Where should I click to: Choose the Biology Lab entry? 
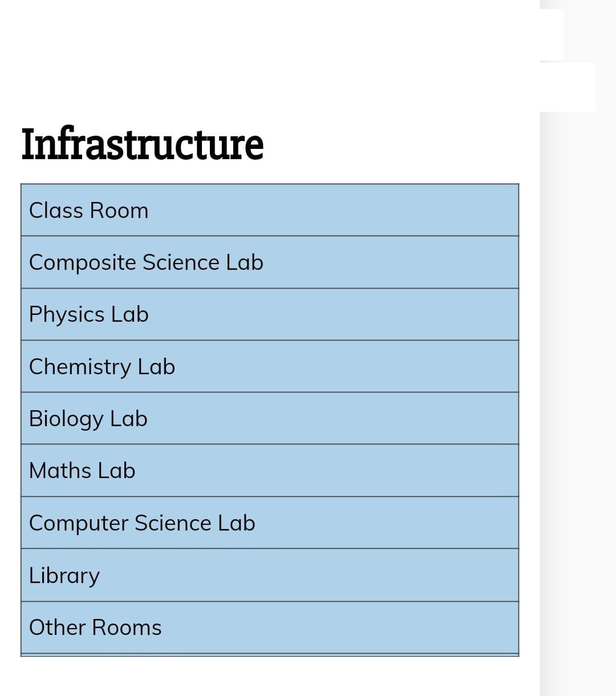[x=270, y=418]
